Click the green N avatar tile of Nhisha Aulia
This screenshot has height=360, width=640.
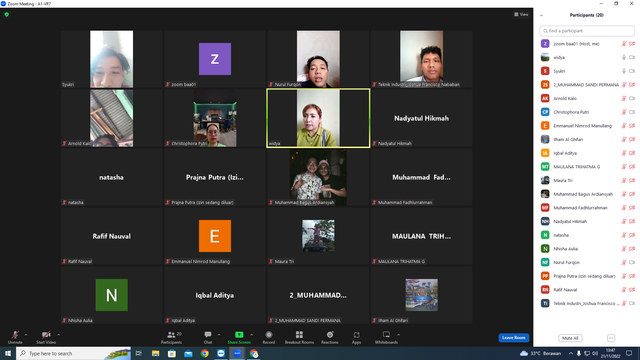point(111,295)
